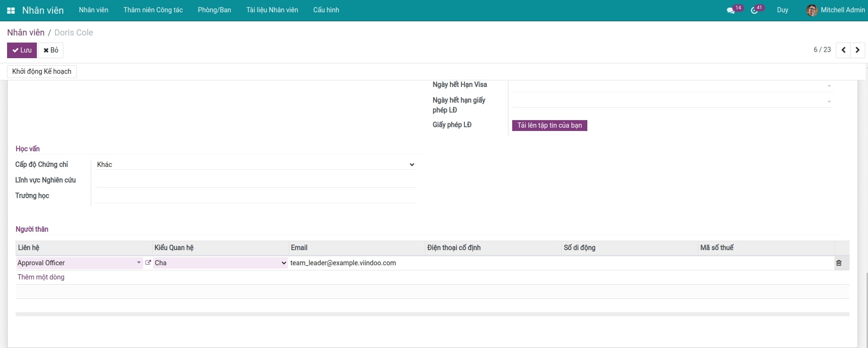868x348 pixels.
Task: Open the conversations messages icon
Action: tap(730, 10)
